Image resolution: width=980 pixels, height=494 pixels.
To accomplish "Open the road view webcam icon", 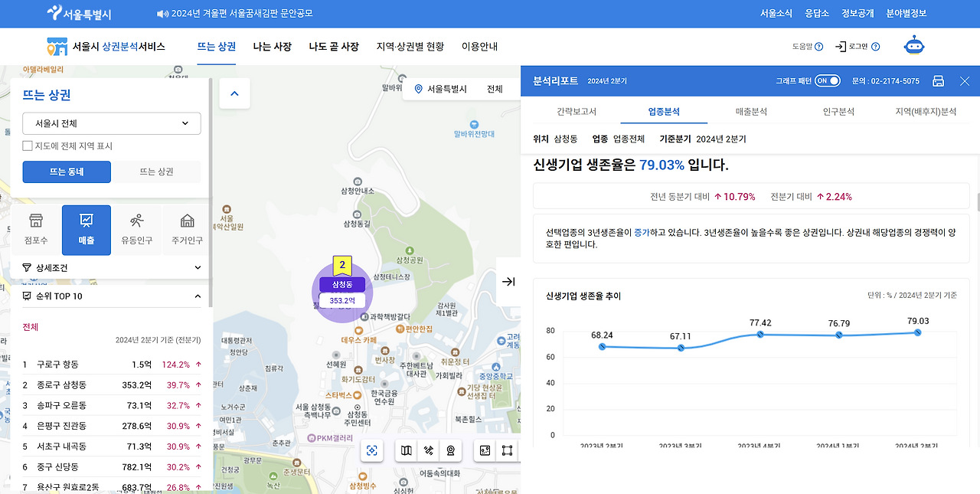I will (451, 450).
